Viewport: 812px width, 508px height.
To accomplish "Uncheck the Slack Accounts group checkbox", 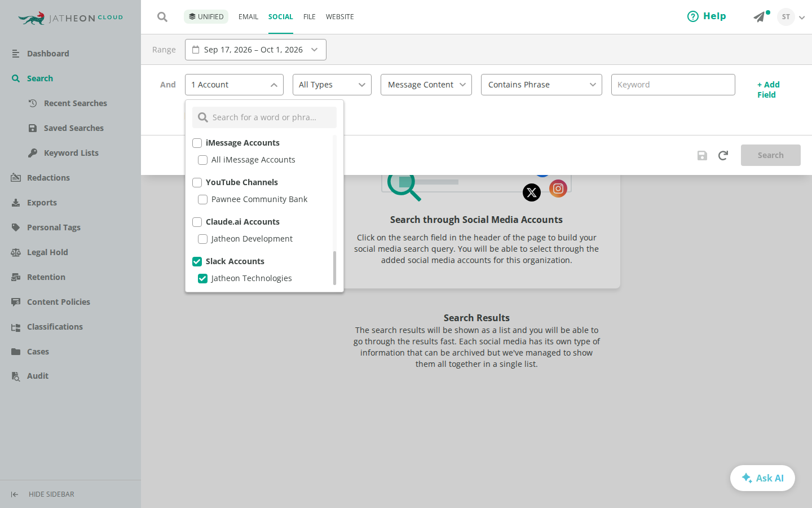I will point(197,261).
